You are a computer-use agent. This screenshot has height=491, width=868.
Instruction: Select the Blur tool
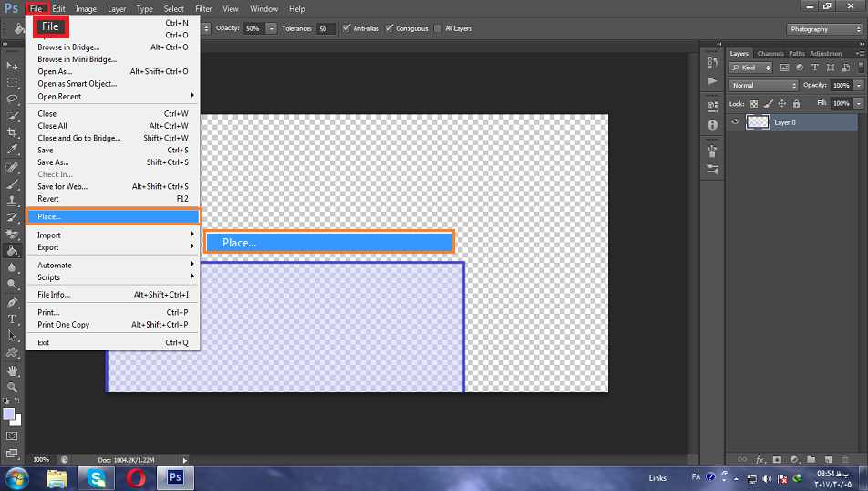[12, 267]
